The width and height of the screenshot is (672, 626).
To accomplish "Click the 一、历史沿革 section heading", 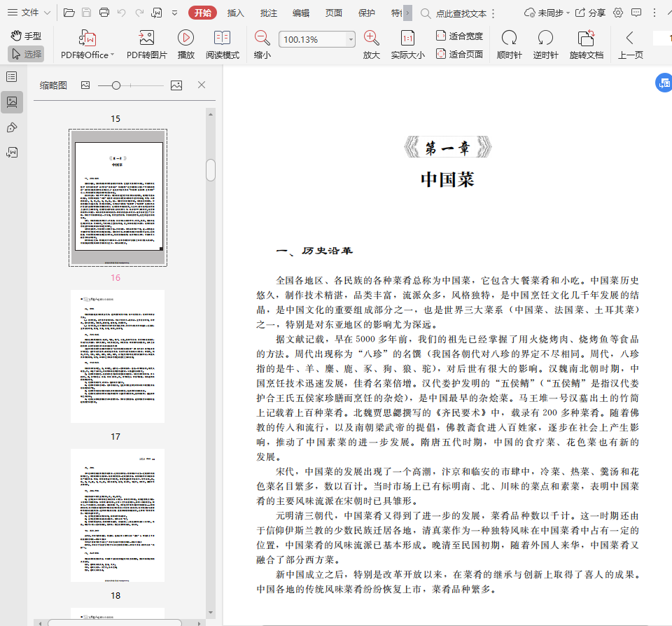I will coord(314,251).
